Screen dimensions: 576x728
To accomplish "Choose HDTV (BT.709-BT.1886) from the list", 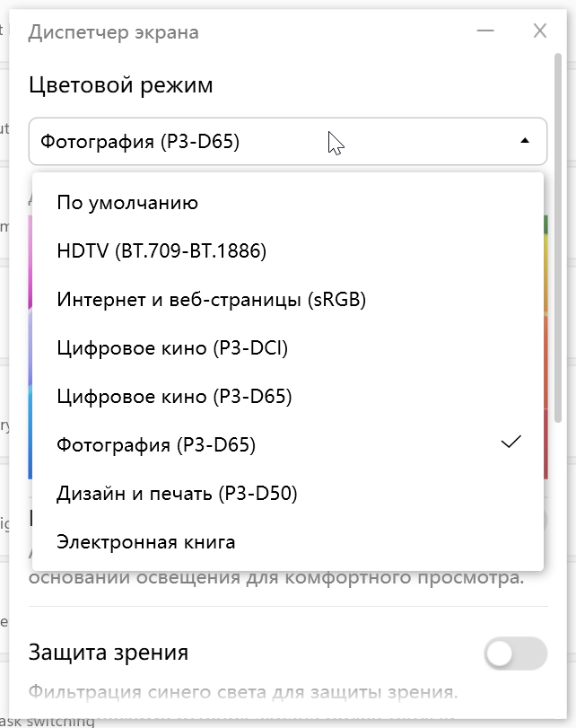I will (x=161, y=251).
